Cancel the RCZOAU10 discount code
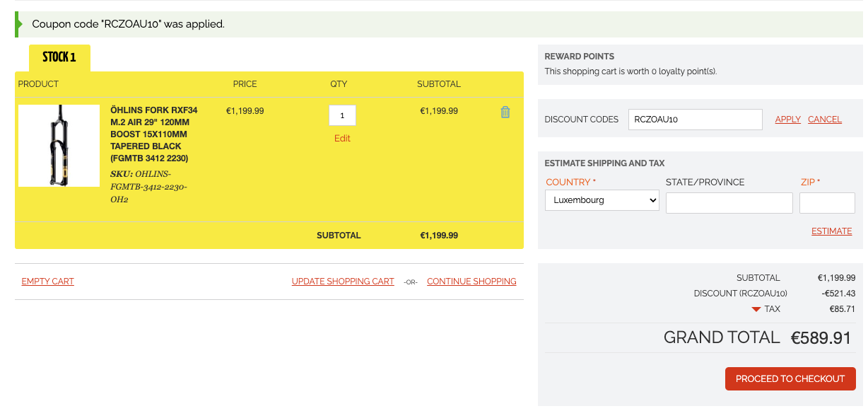Image resolution: width=868 pixels, height=411 pixels. pyautogui.click(x=824, y=120)
